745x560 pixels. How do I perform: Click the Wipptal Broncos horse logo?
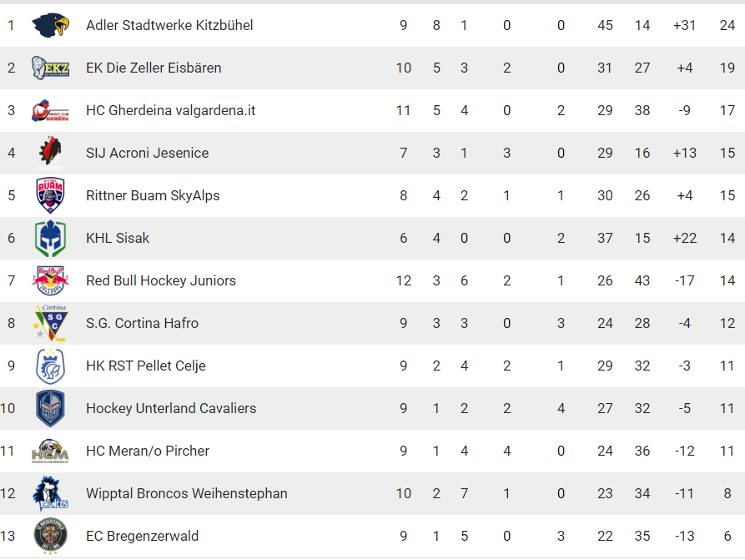pyautogui.click(x=50, y=493)
